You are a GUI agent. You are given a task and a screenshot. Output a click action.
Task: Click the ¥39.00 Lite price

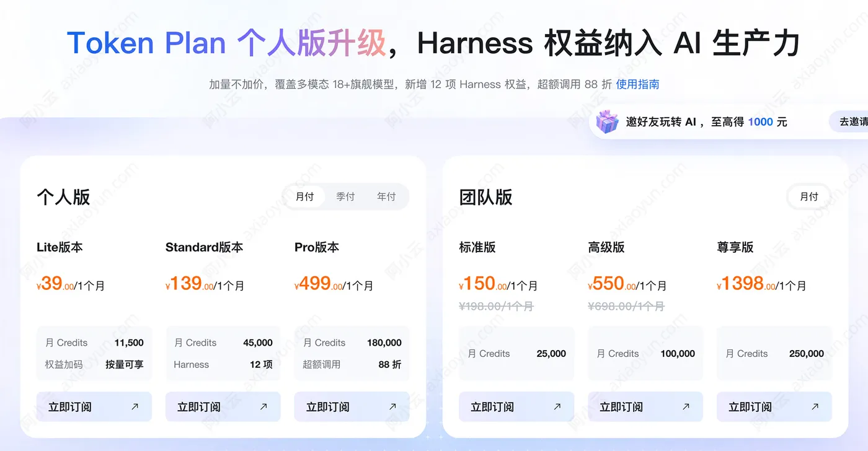click(x=55, y=284)
